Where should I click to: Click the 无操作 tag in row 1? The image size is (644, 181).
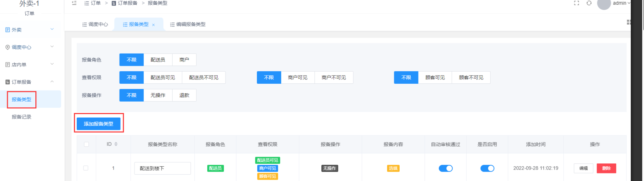click(x=330, y=168)
